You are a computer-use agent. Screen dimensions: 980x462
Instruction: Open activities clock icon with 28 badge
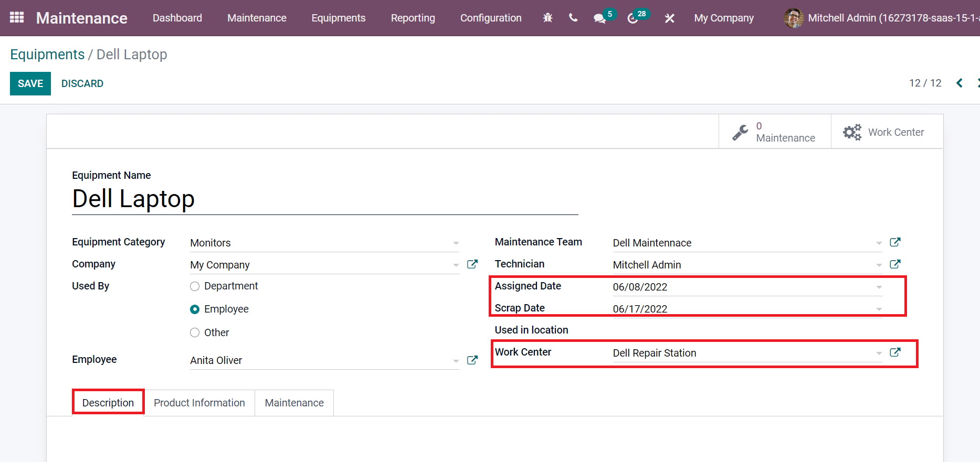coord(638,17)
